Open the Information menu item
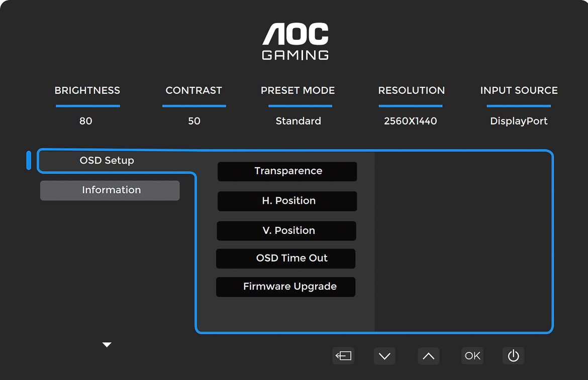 110,190
